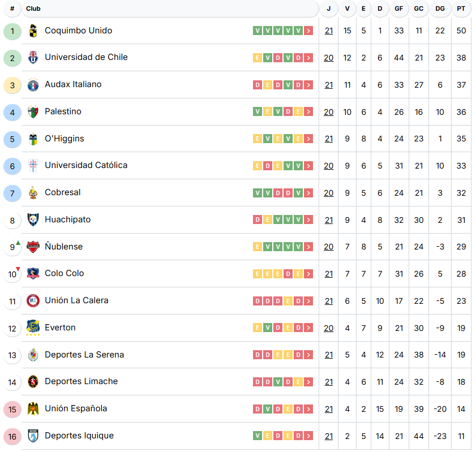Expand the form arrow for Deportes Limache

click(308, 382)
